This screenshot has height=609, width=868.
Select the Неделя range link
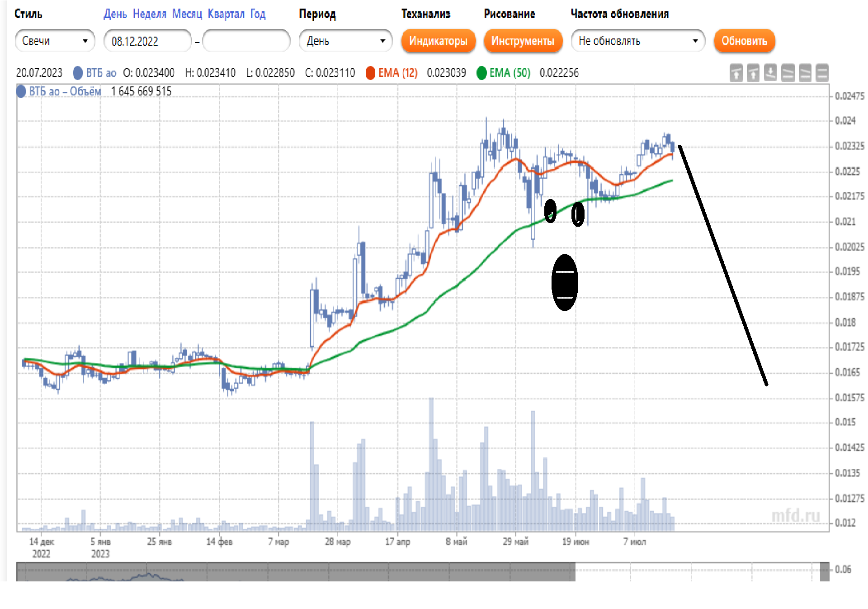point(150,14)
